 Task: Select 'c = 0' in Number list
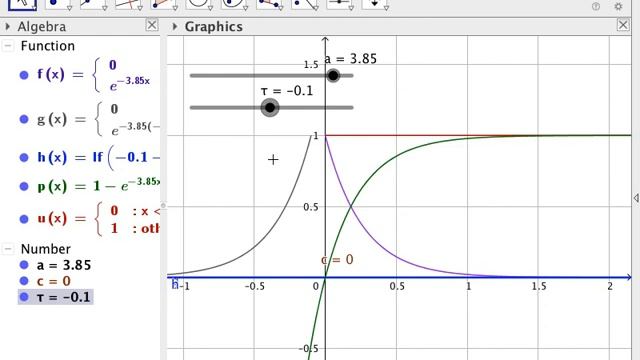tap(53, 281)
